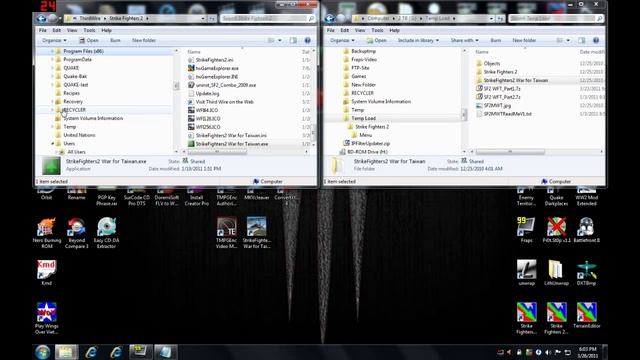Open view options dropdown in right window
Image resolution: width=640 pixels, height=360 pixels.
click(568, 40)
